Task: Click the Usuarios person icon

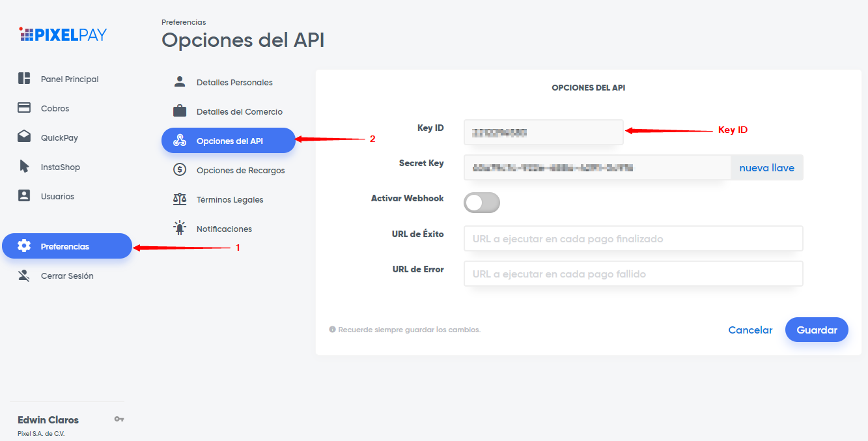Action: click(24, 195)
